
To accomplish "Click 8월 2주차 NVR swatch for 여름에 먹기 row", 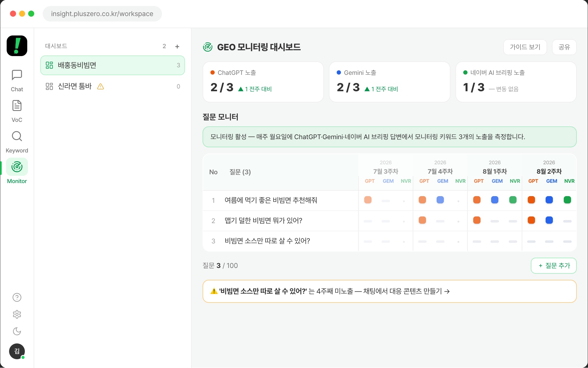I will tap(567, 200).
